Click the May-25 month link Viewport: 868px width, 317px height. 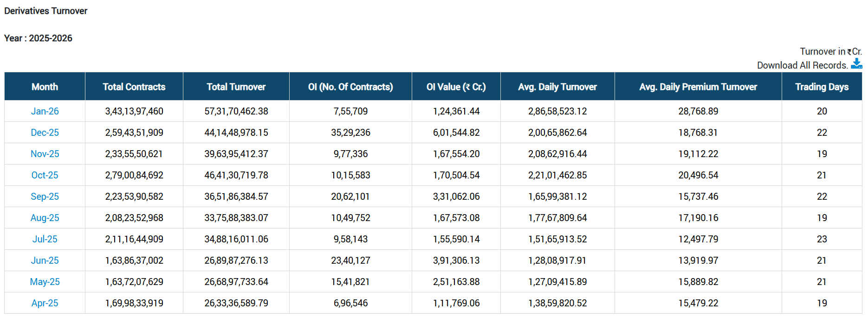coord(45,282)
